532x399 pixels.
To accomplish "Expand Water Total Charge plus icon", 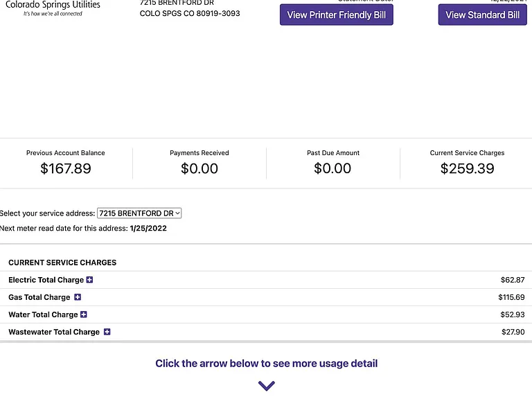I will 83,314.
